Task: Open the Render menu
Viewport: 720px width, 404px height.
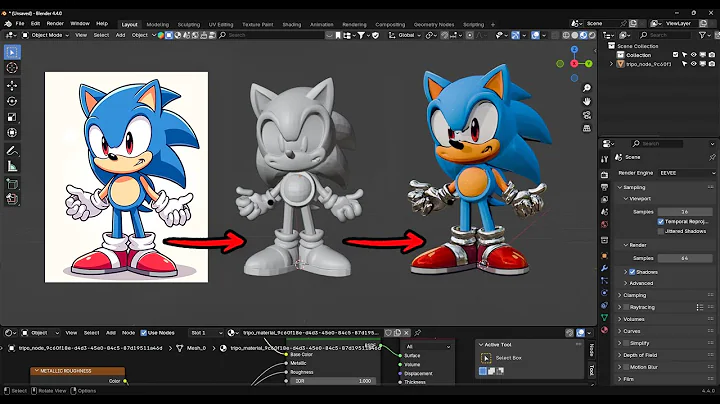Action: 55,23
